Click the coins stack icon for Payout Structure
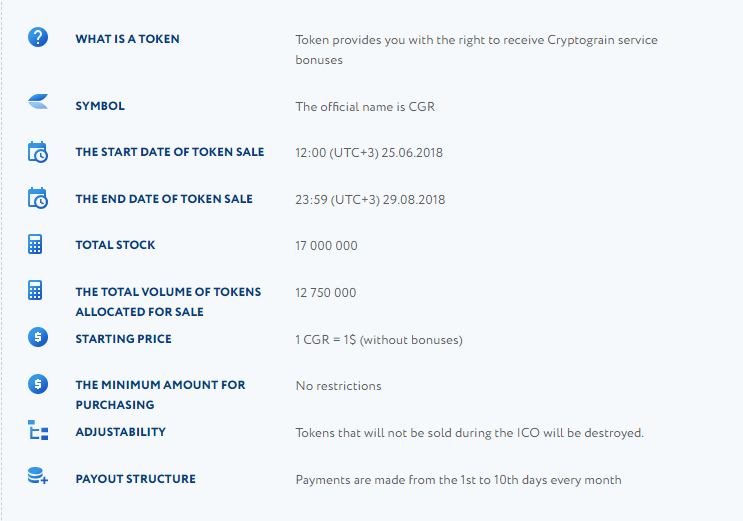This screenshot has height=521, width=743. pyautogui.click(x=38, y=475)
